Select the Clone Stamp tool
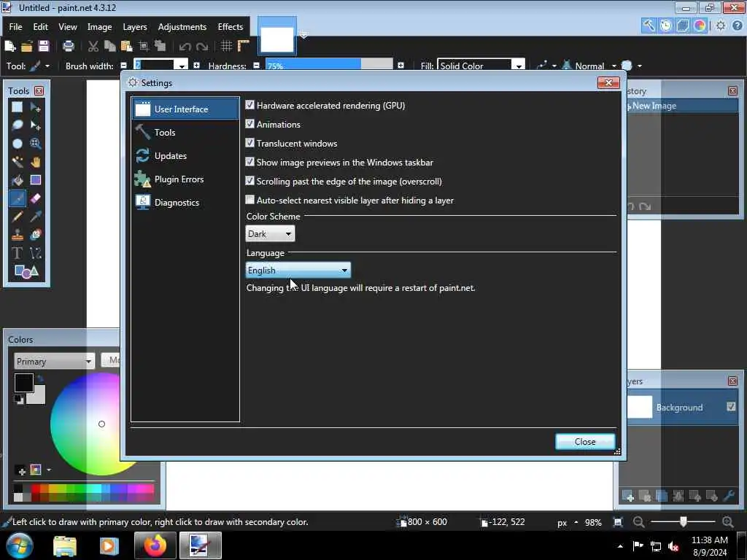The height and width of the screenshot is (560, 747). [x=18, y=235]
